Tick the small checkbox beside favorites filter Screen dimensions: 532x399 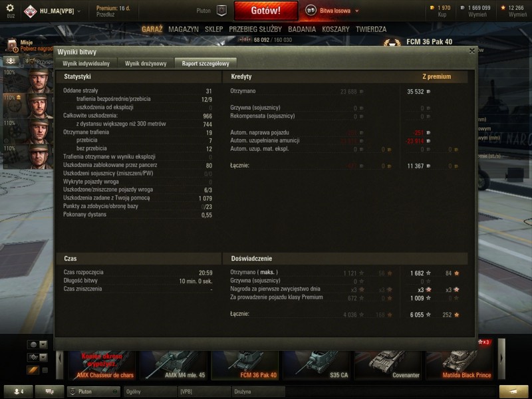click(45, 370)
